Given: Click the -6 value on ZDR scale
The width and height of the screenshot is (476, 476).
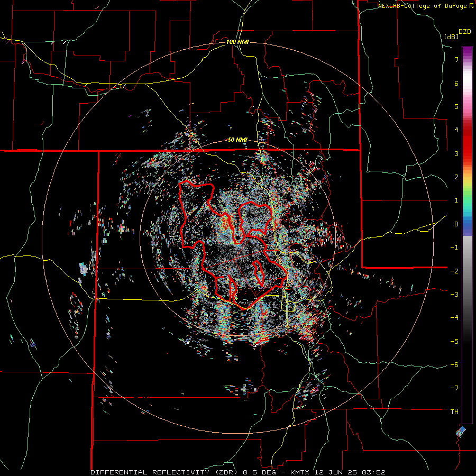Looking at the screenshot, I should click(x=454, y=365).
